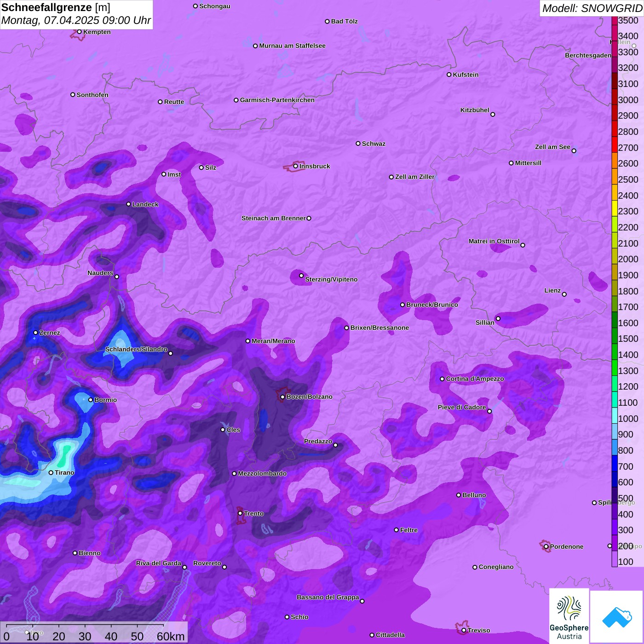Click the Silz city dot
Viewport: 644px width, 644px height.
[x=201, y=167]
